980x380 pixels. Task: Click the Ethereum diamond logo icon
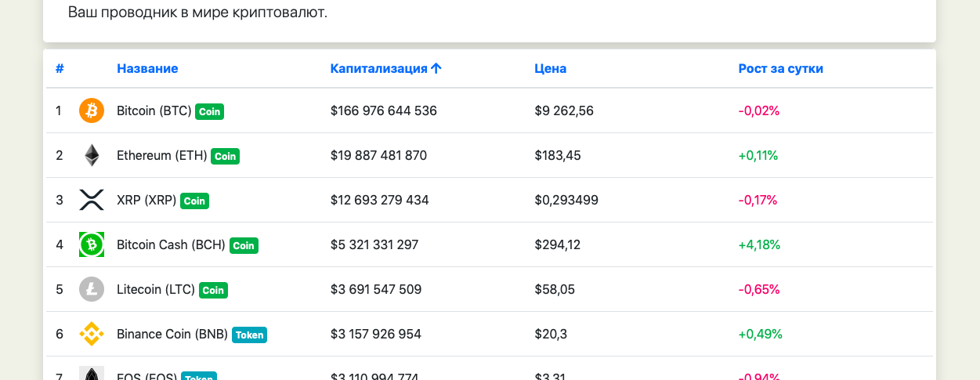[x=92, y=155]
